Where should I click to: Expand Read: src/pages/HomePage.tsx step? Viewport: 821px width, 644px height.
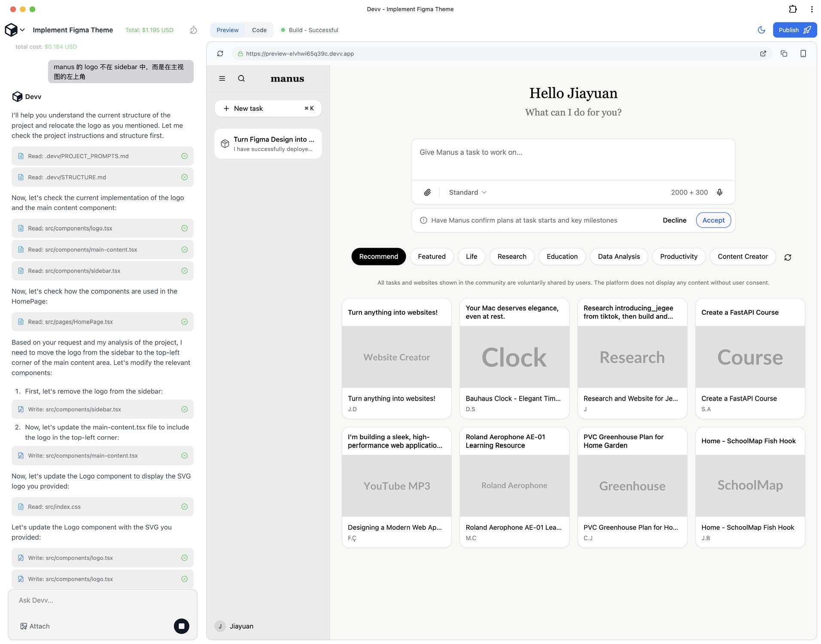(x=102, y=322)
